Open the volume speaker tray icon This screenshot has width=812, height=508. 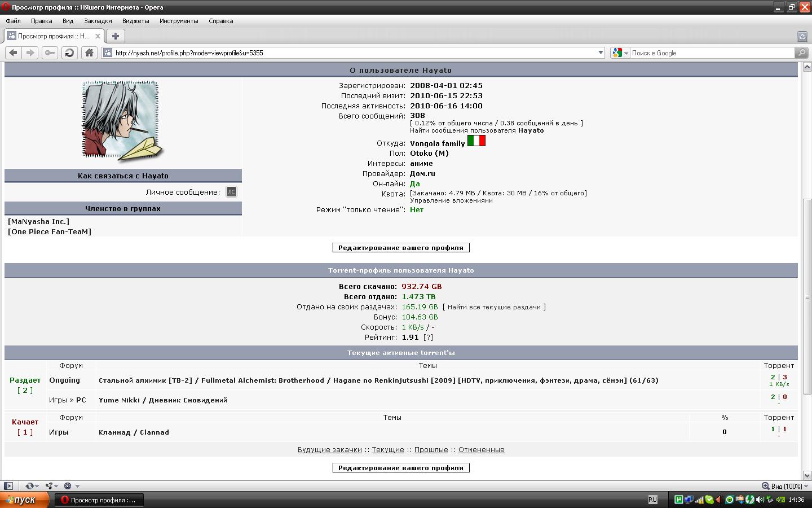click(x=760, y=500)
